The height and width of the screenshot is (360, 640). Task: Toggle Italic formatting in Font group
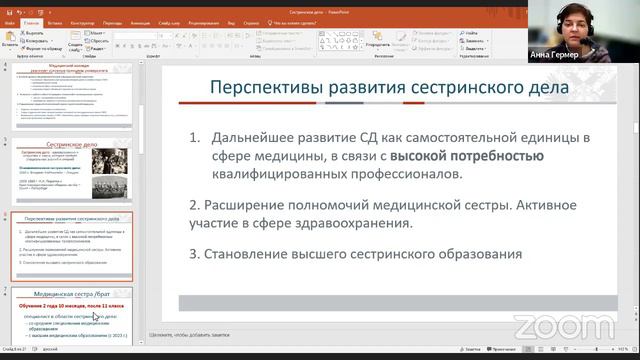pyautogui.click(x=125, y=47)
